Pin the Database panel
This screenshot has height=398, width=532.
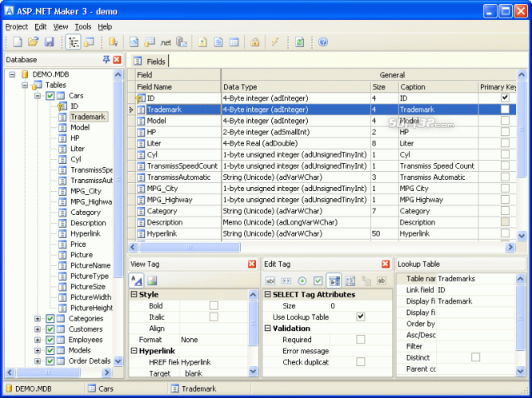tap(106, 60)
